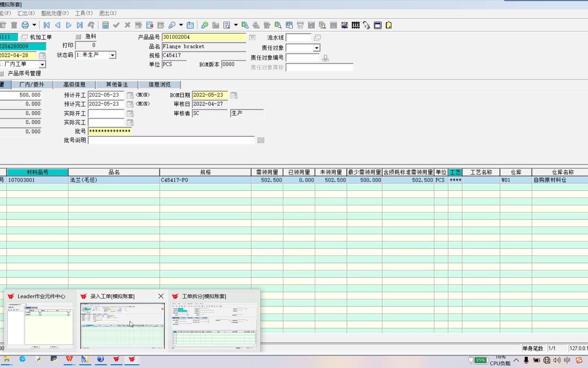Click the volume icon in system tray
The image size is (588, 368).
pos(557,360)
